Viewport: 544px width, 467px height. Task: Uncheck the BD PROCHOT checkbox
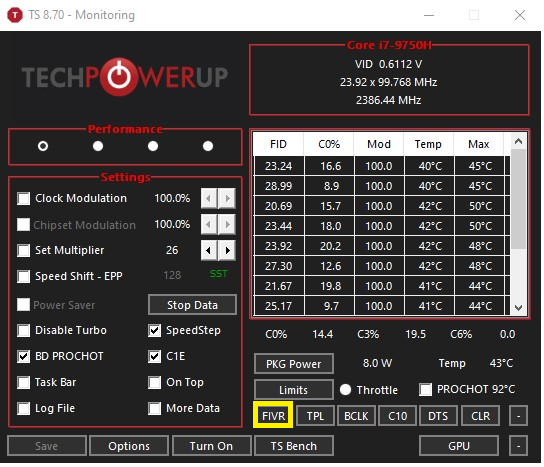coord(24,356)
